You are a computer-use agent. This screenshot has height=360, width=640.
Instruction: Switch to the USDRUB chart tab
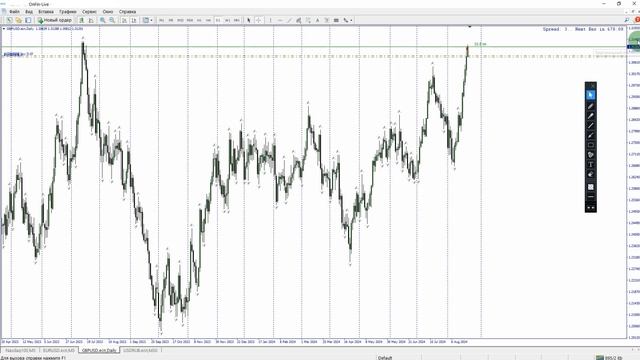tap(140, 350)
